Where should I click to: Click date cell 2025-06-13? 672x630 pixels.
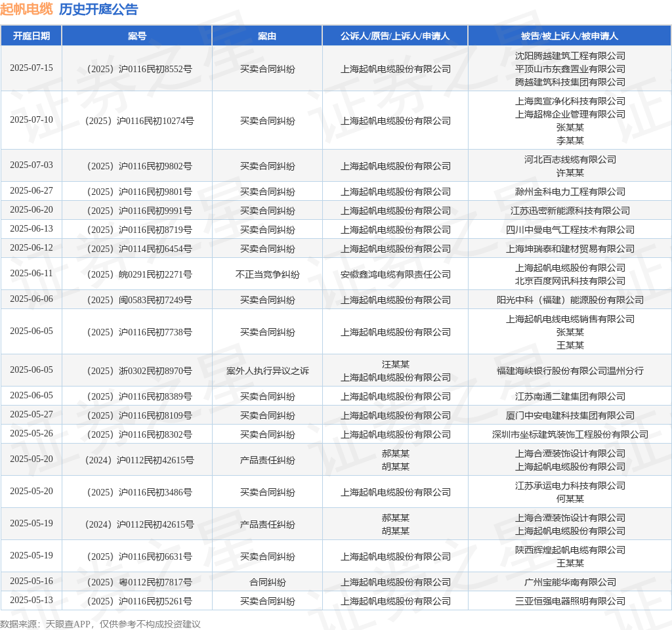pyautogui.click(x=31, y=229)
